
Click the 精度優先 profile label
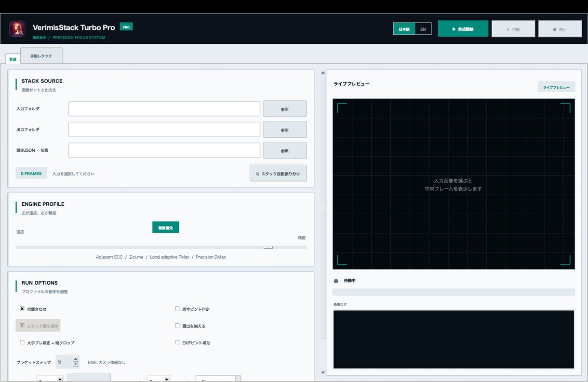(166, 227)
